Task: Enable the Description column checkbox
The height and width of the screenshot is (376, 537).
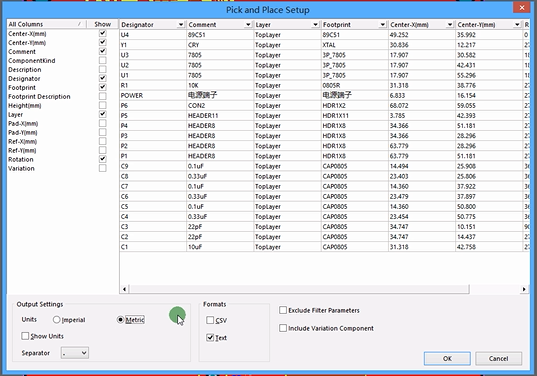Action: click(x=102, y=69)
